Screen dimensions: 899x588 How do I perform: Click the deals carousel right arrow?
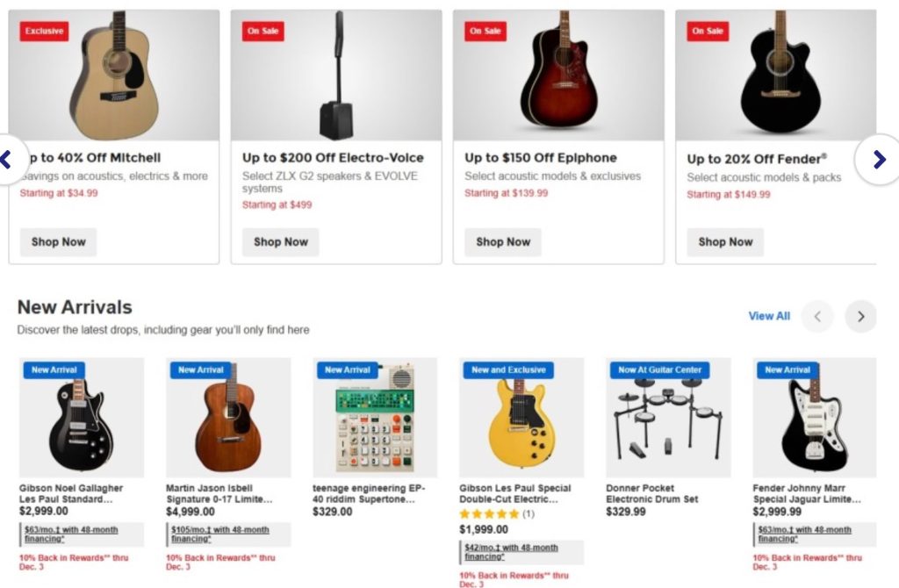(878, 159)
